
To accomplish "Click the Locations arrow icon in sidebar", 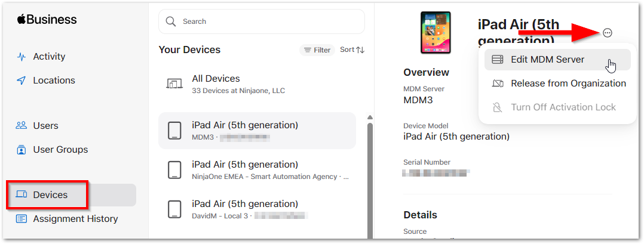I will [22, 81].
